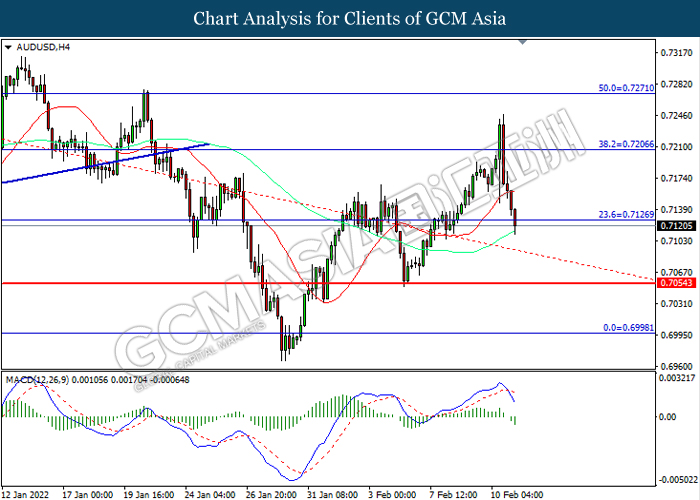Click the 31 Jan 08:00 time label
Viewport: 700px width, 500px height.
point(332,495)
